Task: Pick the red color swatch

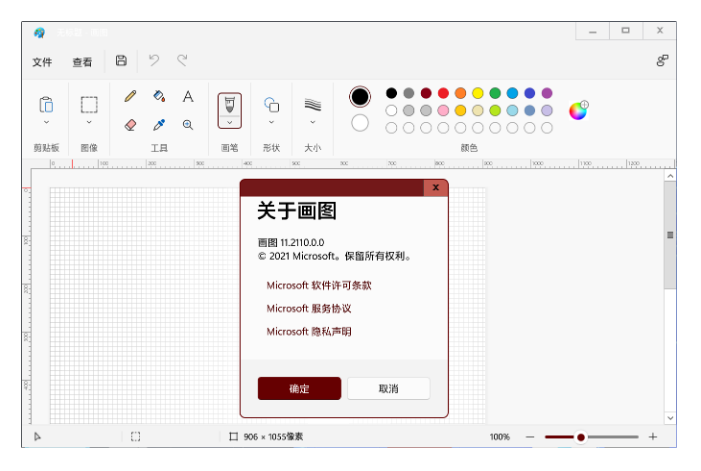Action: point(443,93)
